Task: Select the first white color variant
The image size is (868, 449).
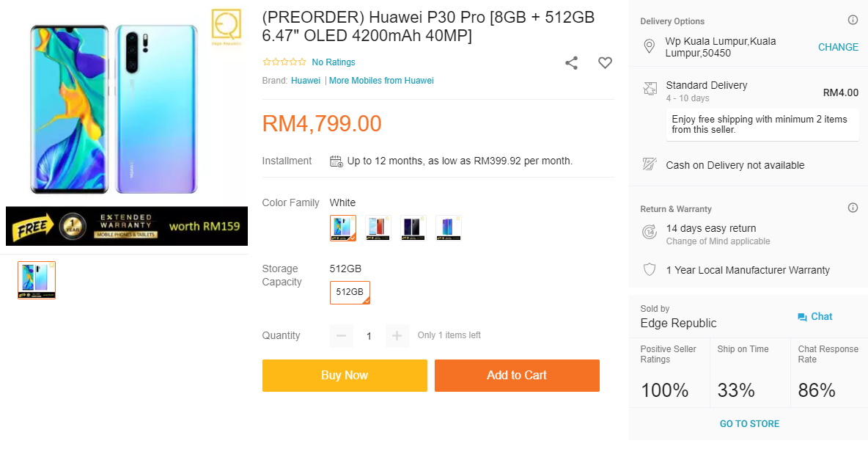Action: click(343, 228)
